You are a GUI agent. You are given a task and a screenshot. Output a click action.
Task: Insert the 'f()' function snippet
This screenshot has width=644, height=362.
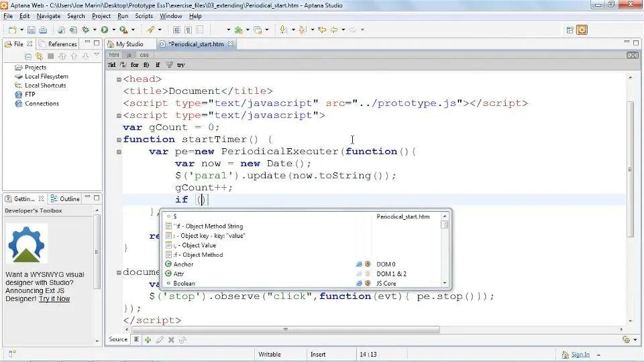pos(146,65)
